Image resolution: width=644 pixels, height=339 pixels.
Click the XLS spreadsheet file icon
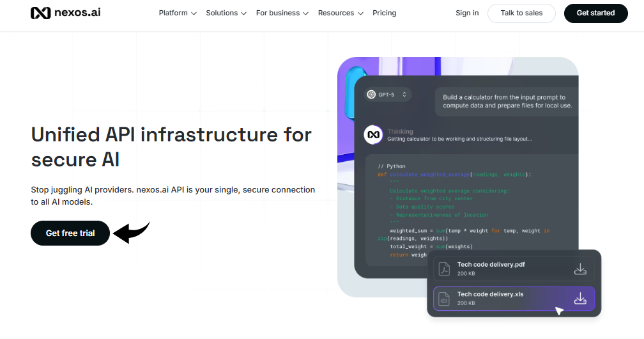444,299
